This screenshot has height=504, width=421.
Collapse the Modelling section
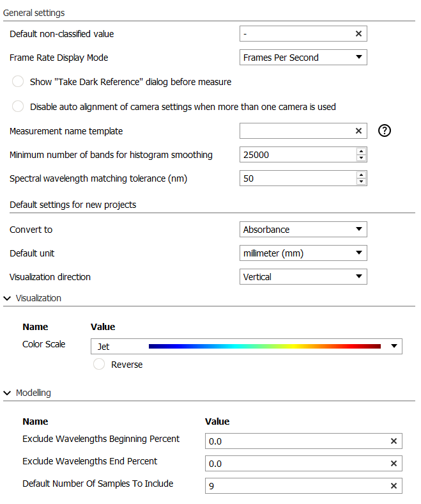click(x=7, y=393)
